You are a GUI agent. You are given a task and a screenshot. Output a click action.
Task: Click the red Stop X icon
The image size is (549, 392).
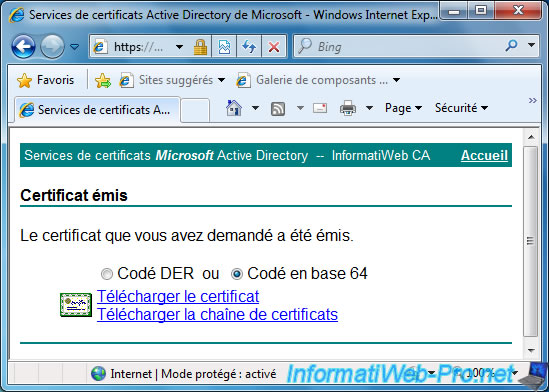click(274, 47)
